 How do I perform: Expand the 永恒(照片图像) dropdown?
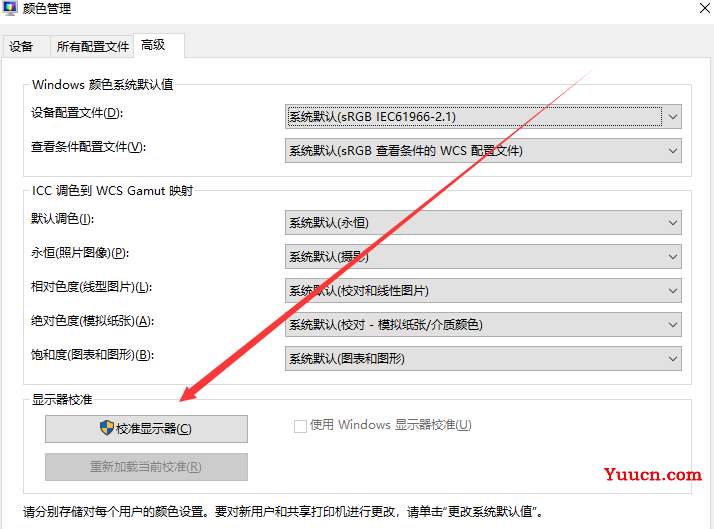coord(483,257)
